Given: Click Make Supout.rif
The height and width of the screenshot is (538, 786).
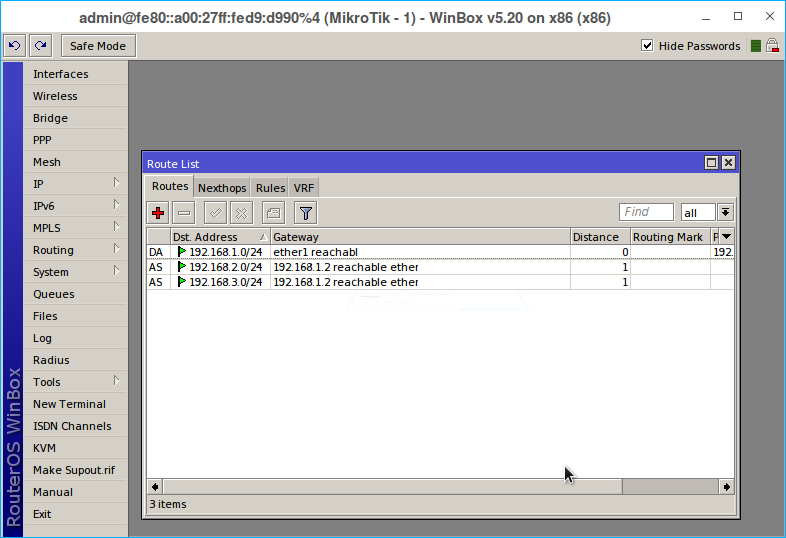Looking at the screenshot, I should (76, 470).
